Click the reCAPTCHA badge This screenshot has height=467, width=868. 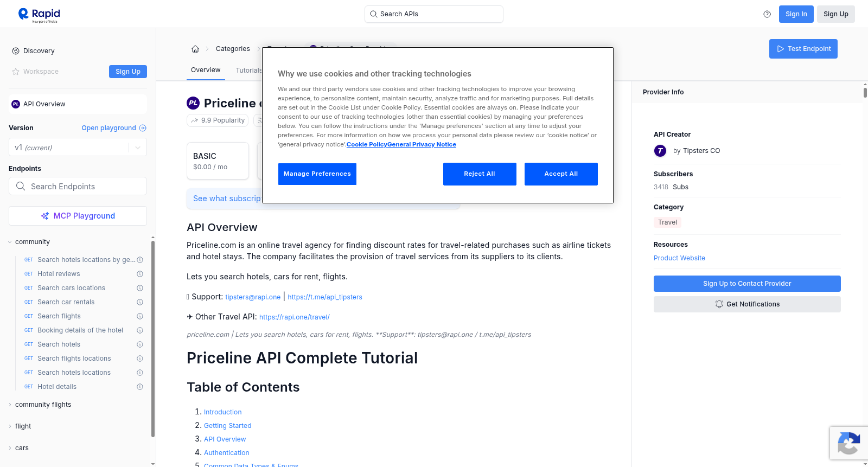(x=848, y=443)
